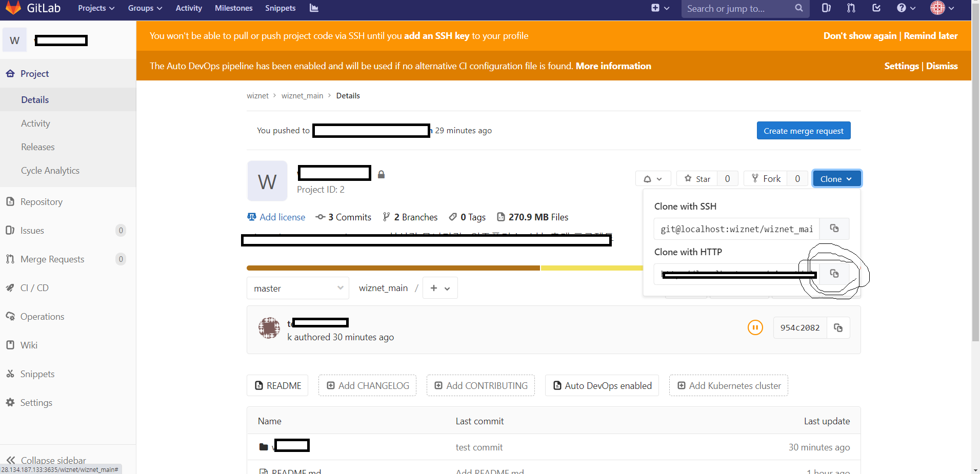Click the GitLab fox logo

13,8
